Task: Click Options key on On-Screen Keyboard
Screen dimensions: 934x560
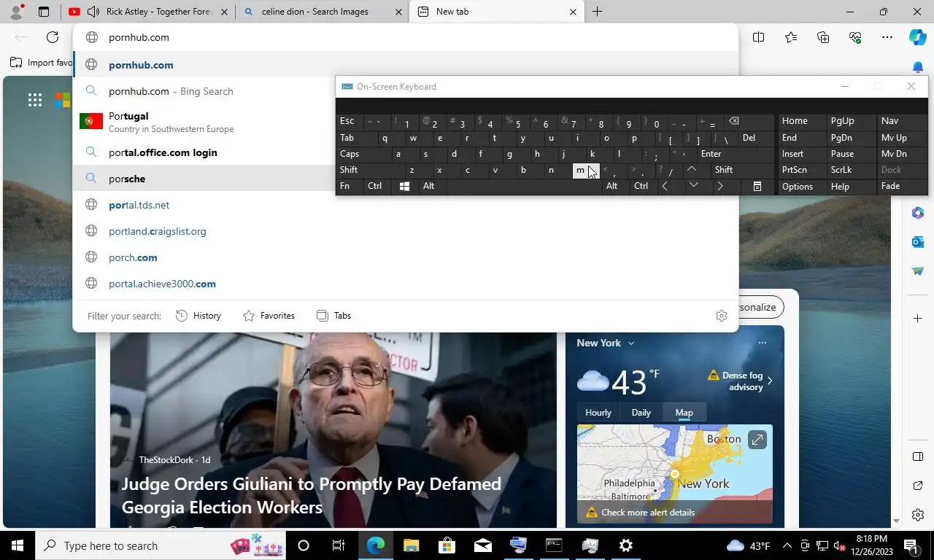Action: 800,187
